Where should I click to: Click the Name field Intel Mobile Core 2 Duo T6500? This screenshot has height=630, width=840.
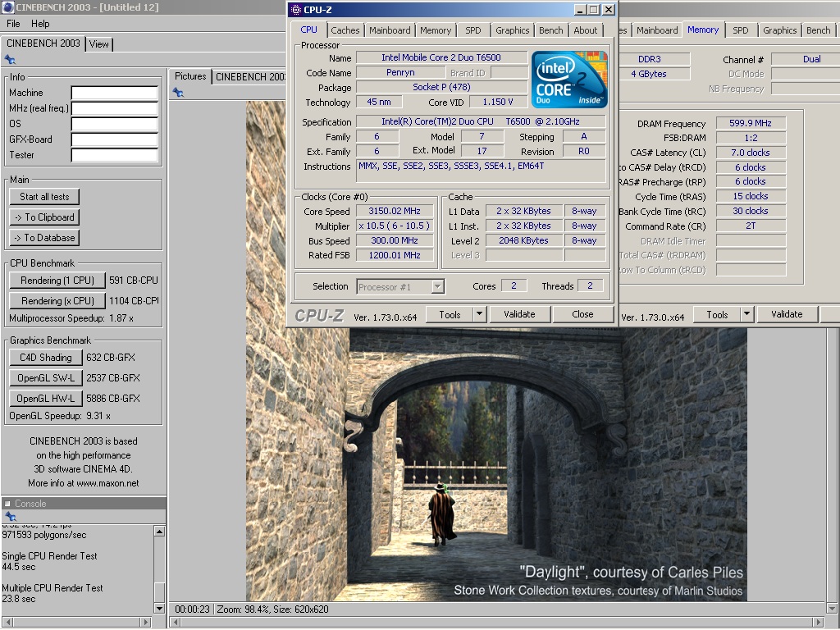coord(441,57)
